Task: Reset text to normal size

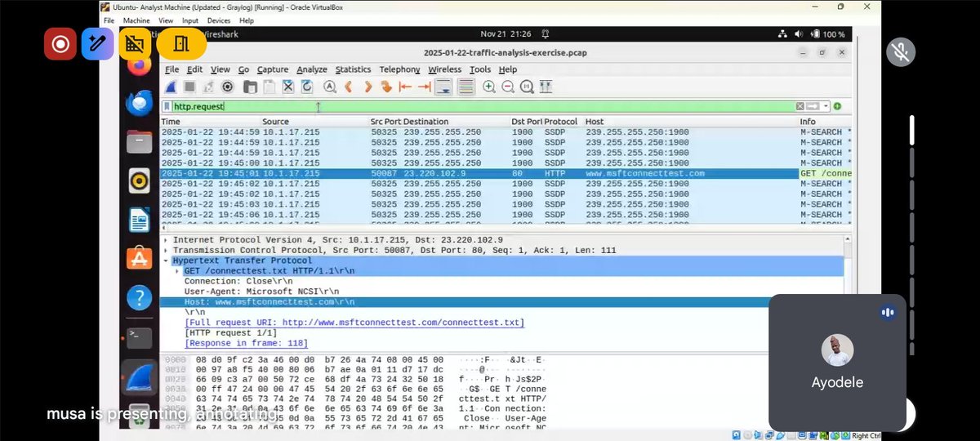Action: (527, 87)
